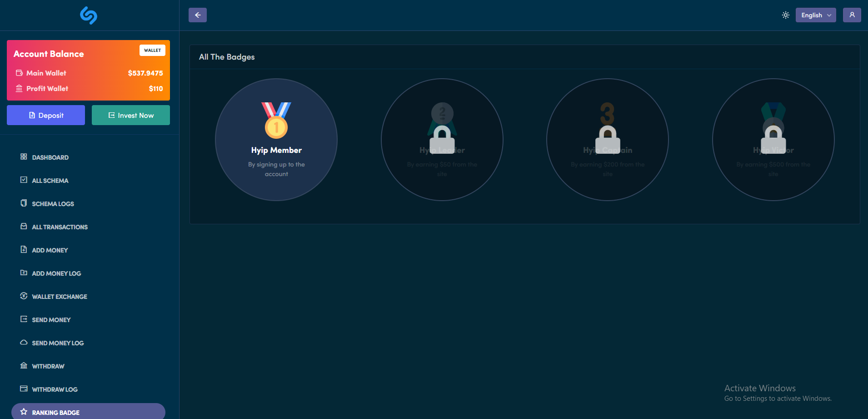Open the user profile menu icon
Screen dimensions: 868x419
point(852,15)
